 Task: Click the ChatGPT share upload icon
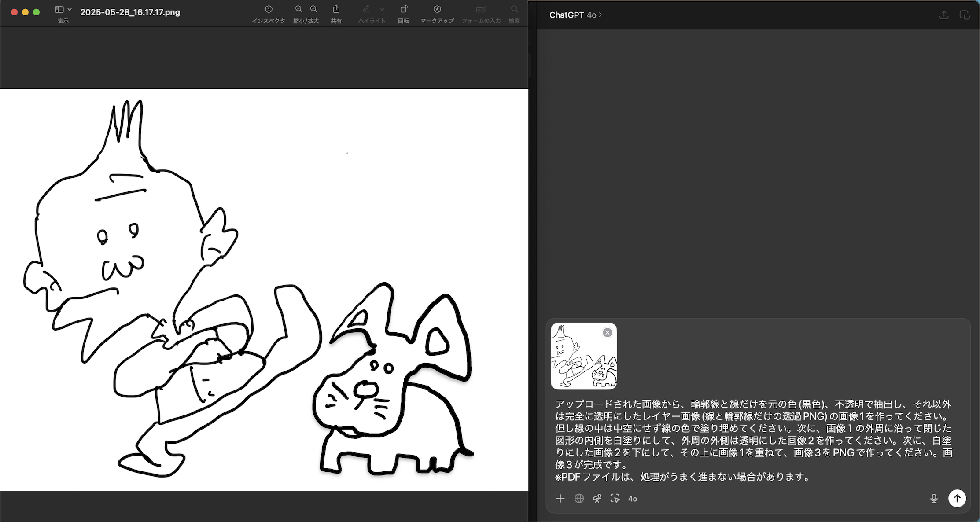[x=944, y=15]
